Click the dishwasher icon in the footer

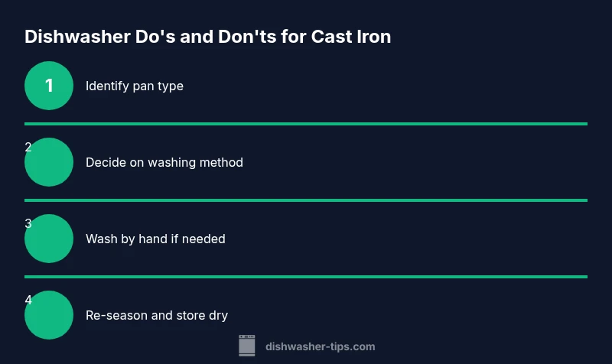[246, 346]
